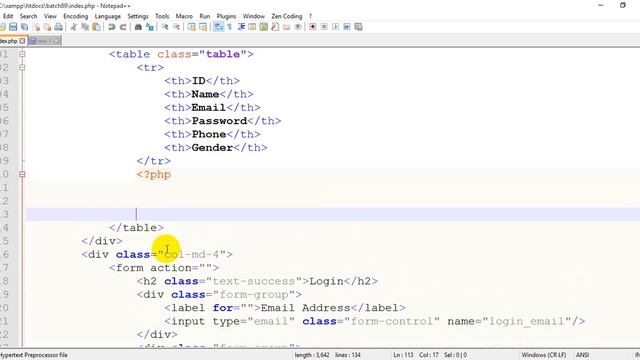The width and height of the screenshot is (640, 360).
Task: Open the ? help menu
Action: point(310,16)
